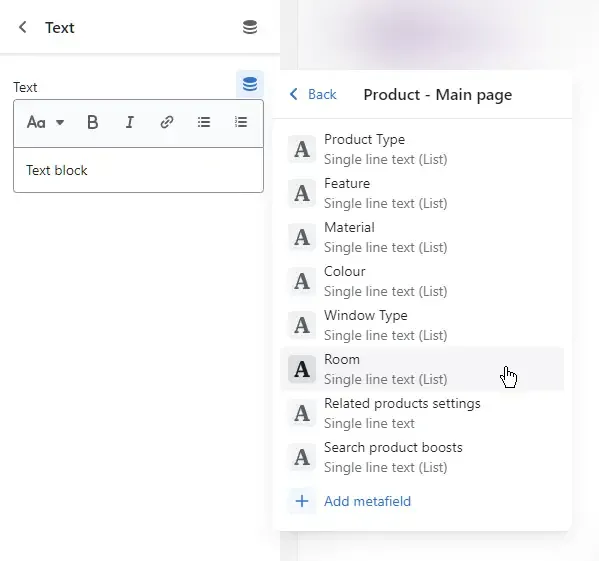Go back using the arrow beside Text heading
The image size is (599, 561).
click(23, 27)
